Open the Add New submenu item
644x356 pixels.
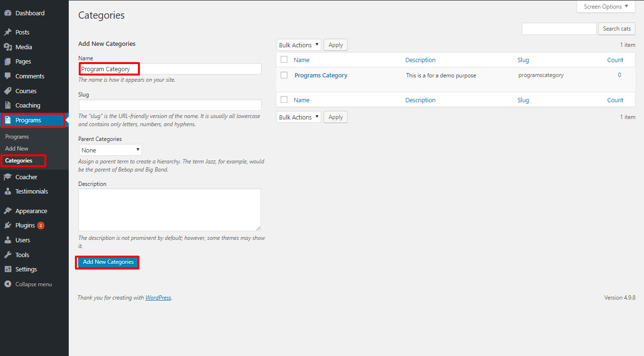[x=17, y=149]
